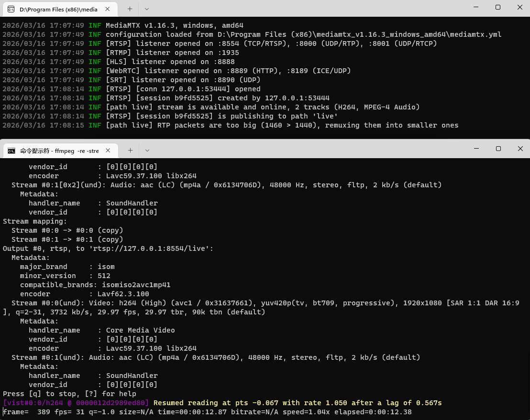Maximize the ffmpeg Command Prompt window
This screenshot has width=530, height=420.
(498, 149)
